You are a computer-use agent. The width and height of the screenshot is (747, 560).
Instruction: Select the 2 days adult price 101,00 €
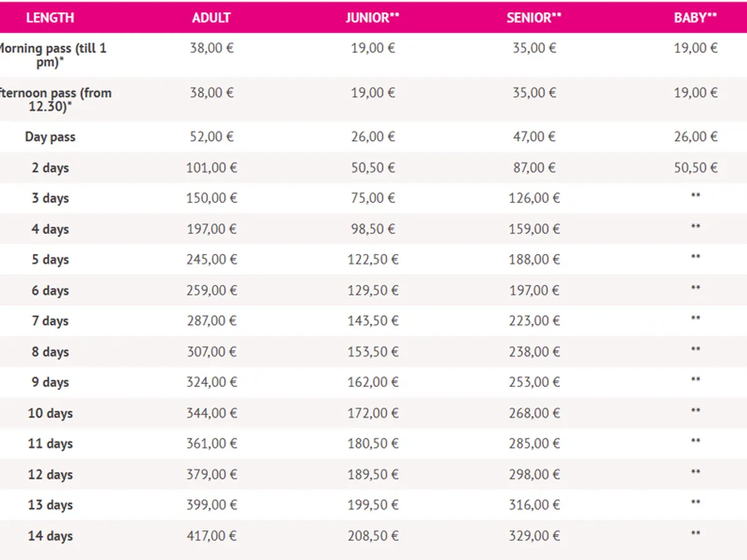(211, 168)
